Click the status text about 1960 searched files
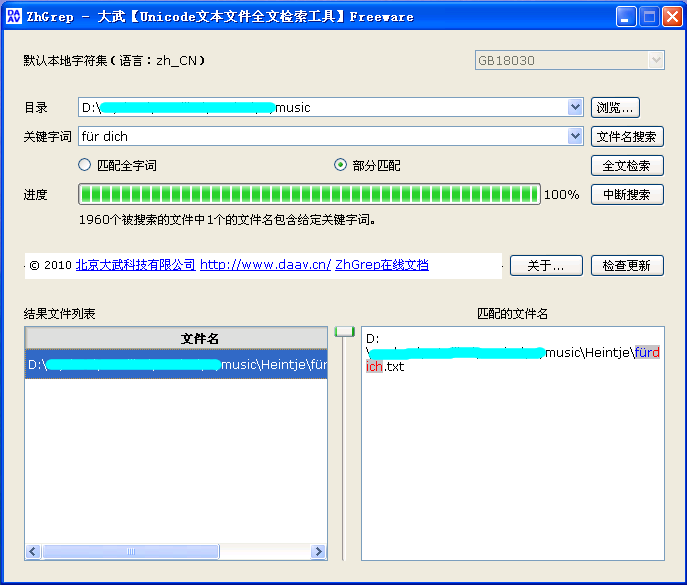Viewport: 687px width, 585px height. (227, 220)
